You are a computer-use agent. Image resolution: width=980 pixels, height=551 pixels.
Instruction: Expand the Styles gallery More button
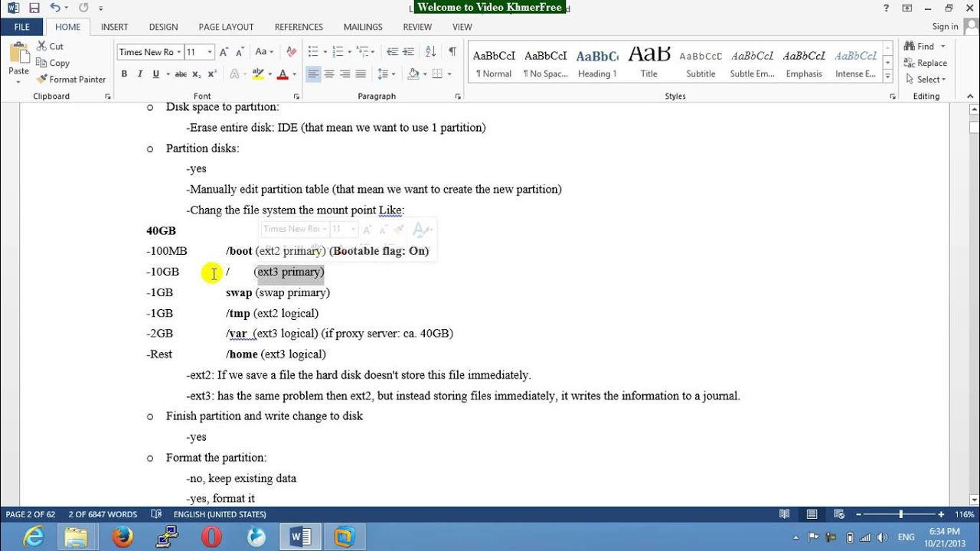(888, 77)
